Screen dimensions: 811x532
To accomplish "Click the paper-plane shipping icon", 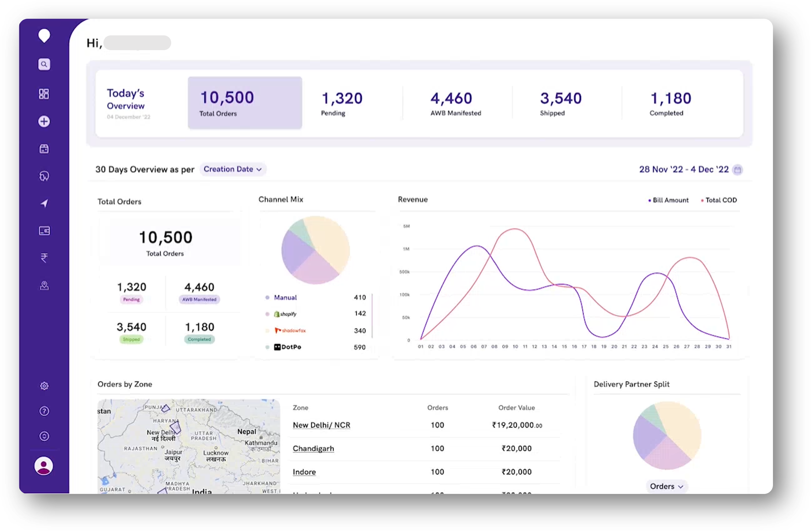I will coord(44,203).
